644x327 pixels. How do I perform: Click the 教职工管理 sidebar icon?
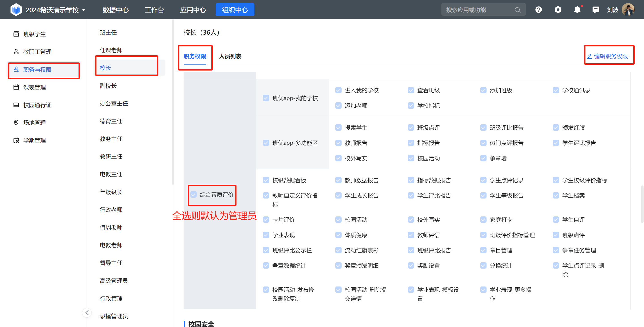click(x=16, y=51)
